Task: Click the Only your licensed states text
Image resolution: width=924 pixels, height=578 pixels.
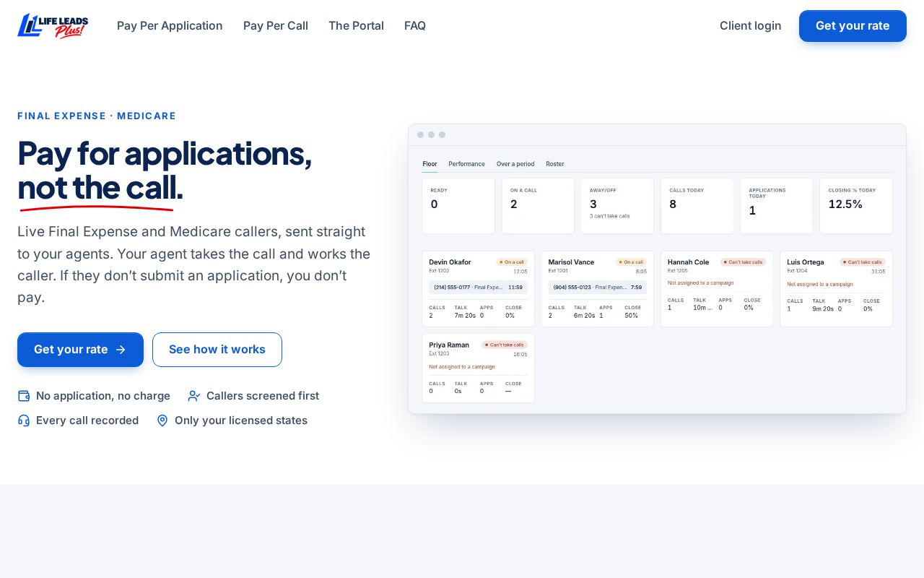Action: pos(241,420)
